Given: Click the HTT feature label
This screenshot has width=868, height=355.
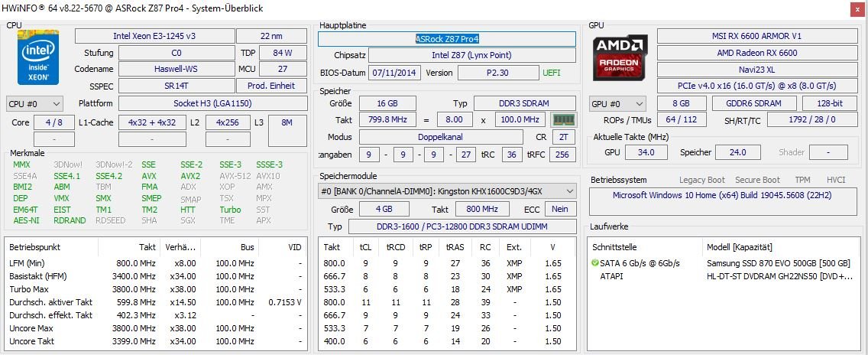Looking at the screenshot, I should (x=188, y=210).
